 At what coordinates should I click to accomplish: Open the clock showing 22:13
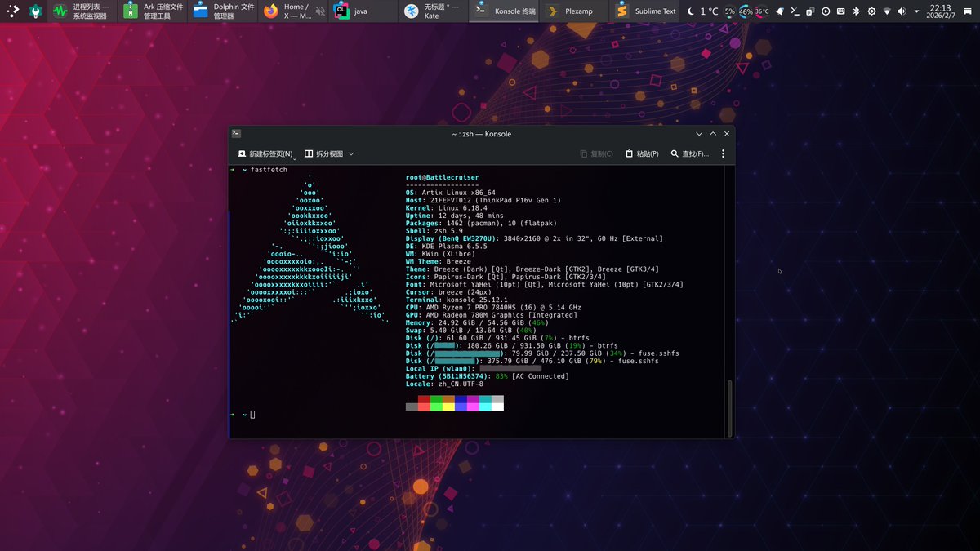tap(939, 11)
